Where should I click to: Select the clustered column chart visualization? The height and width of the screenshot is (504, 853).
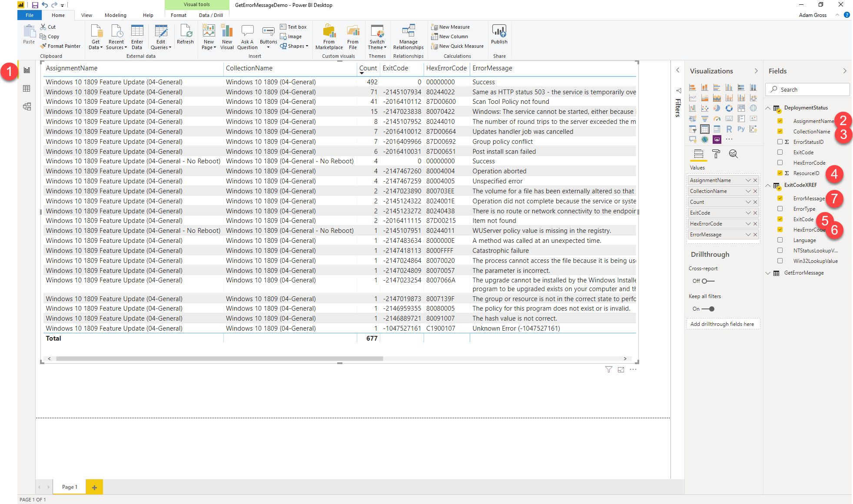point(729,87)
